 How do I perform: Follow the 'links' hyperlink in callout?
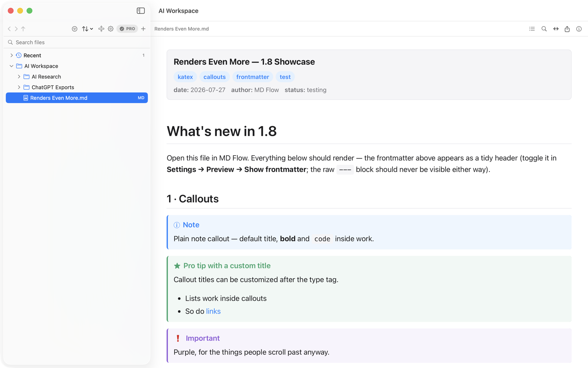(213, 311)
